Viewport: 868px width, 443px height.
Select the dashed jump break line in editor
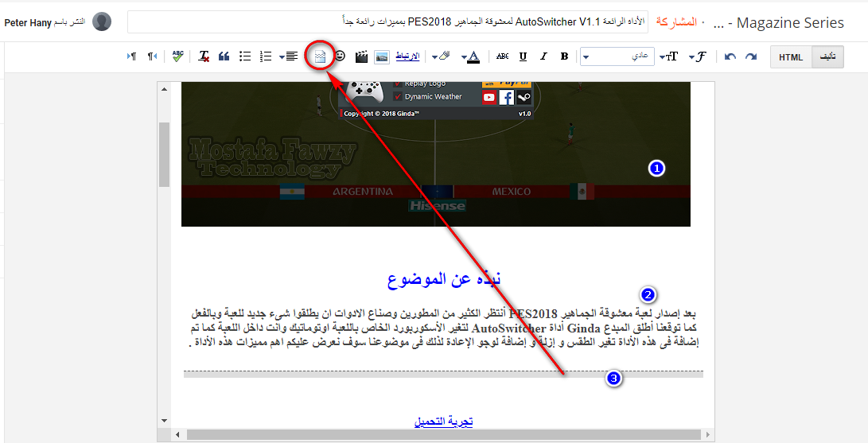pyautogui.click(x=443, y=374)
